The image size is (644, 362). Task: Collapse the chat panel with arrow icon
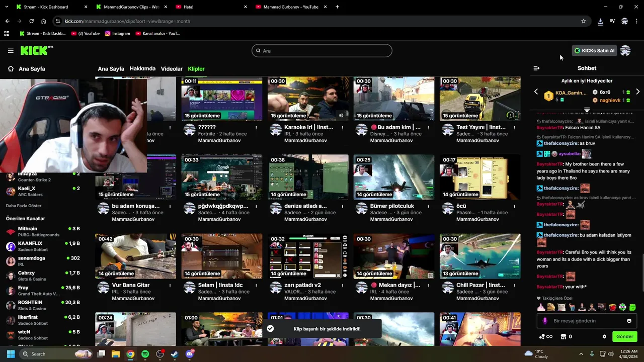pos(536,68)
